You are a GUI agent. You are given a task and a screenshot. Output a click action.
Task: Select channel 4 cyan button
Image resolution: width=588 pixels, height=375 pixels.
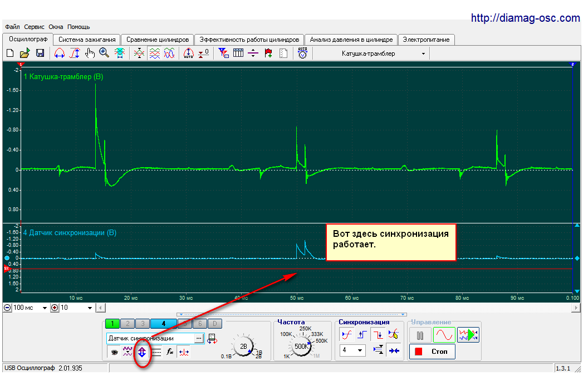point(164,323)
